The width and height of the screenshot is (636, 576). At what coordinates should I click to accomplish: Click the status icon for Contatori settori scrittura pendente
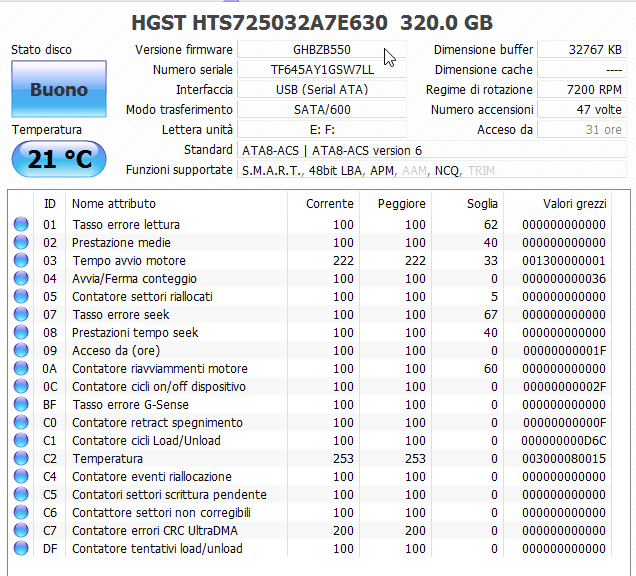pos(21,494)
